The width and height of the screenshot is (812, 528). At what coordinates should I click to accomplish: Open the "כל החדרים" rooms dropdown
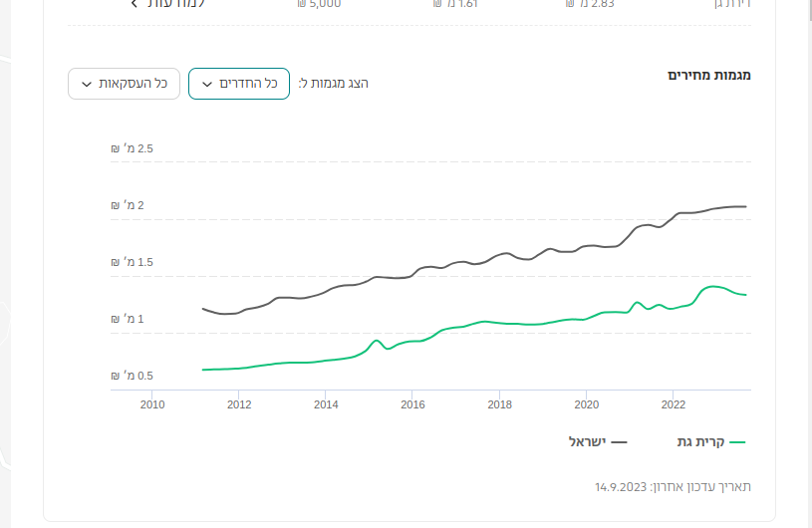[239, 84]
